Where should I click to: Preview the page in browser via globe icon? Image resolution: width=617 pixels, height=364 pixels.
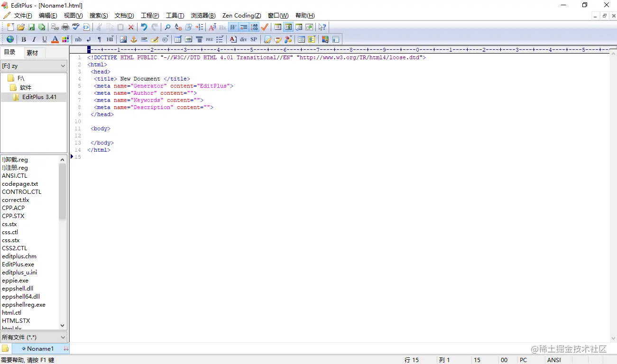[10, 39]
